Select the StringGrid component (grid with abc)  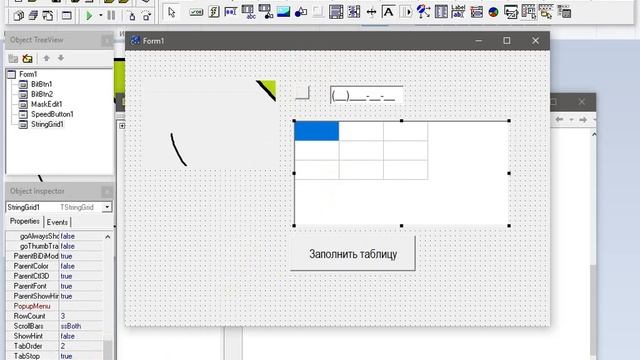click(x=248, y=12)
